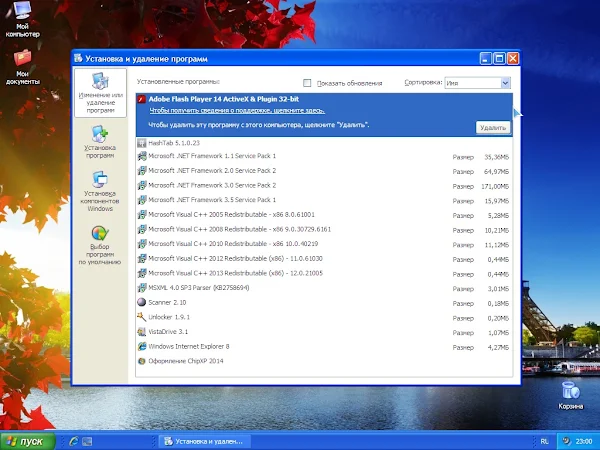Click the 64,97МБ size value

point(496,172)
